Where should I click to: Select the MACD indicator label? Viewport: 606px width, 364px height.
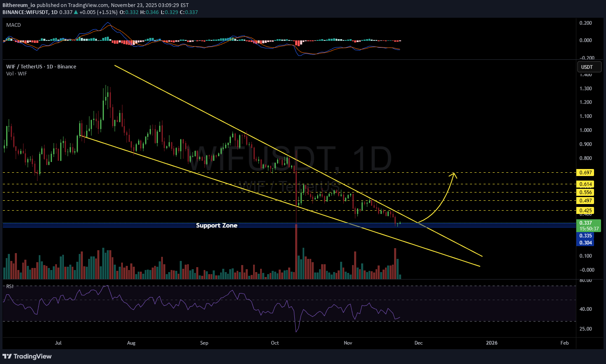coord(14,25)
